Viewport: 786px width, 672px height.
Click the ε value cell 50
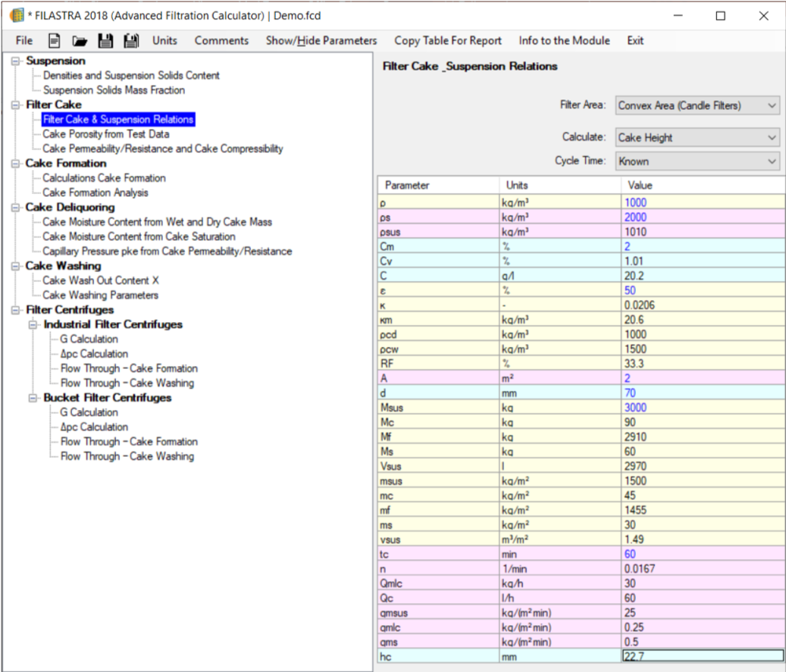pyautogui.click(x=703, y=290)
